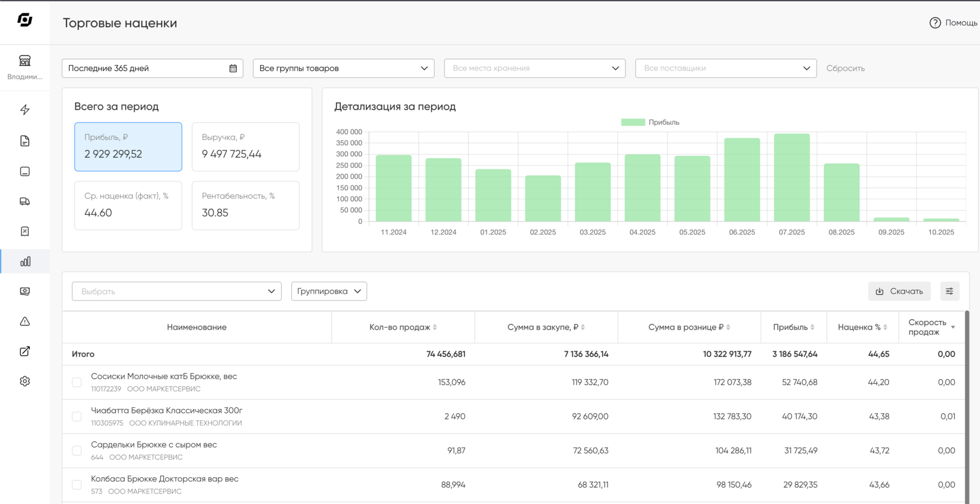
Task: Click the table column settings sliders icon
Action: 949,291
